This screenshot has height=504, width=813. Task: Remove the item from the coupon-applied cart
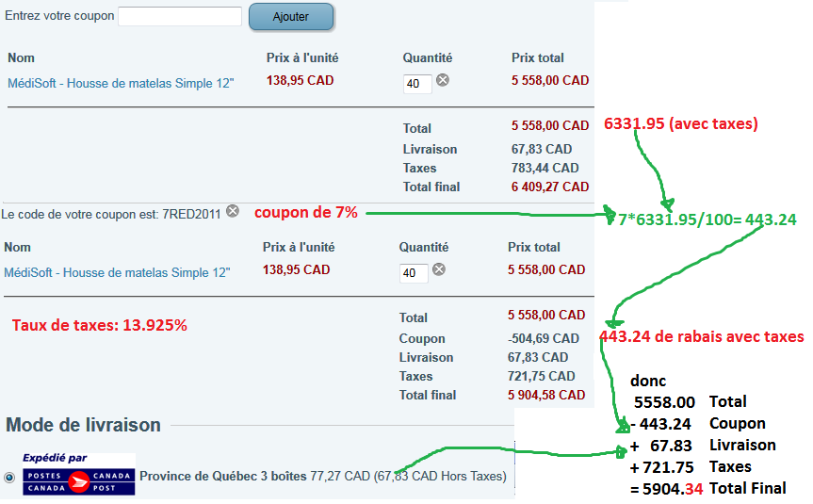point(439,269)
